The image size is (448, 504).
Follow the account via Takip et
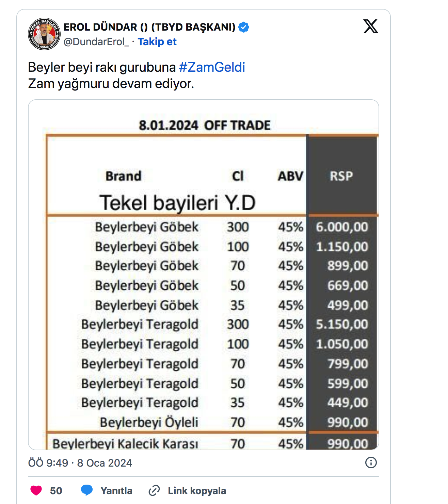[157, 41]
